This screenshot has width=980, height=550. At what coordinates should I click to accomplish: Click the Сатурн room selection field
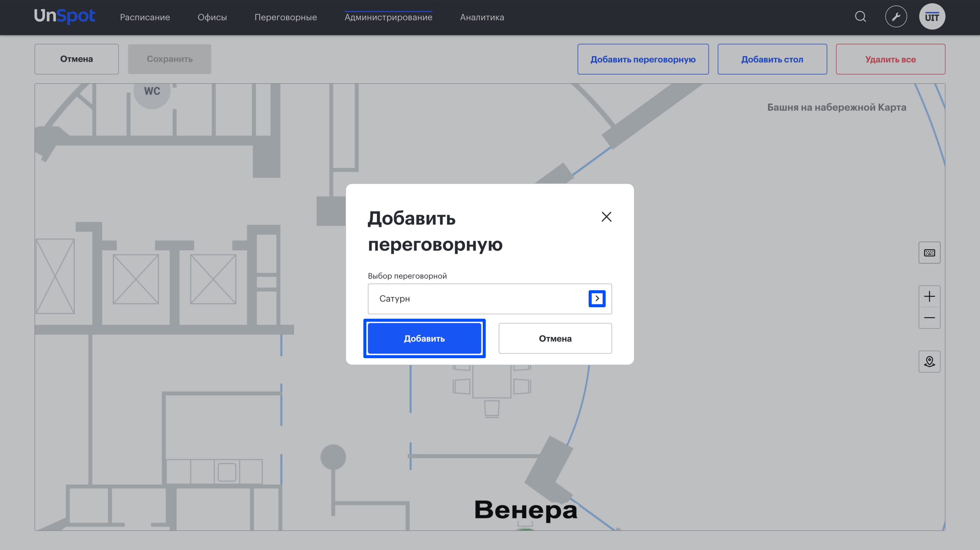pyautogui.click(x=490, y=299)
